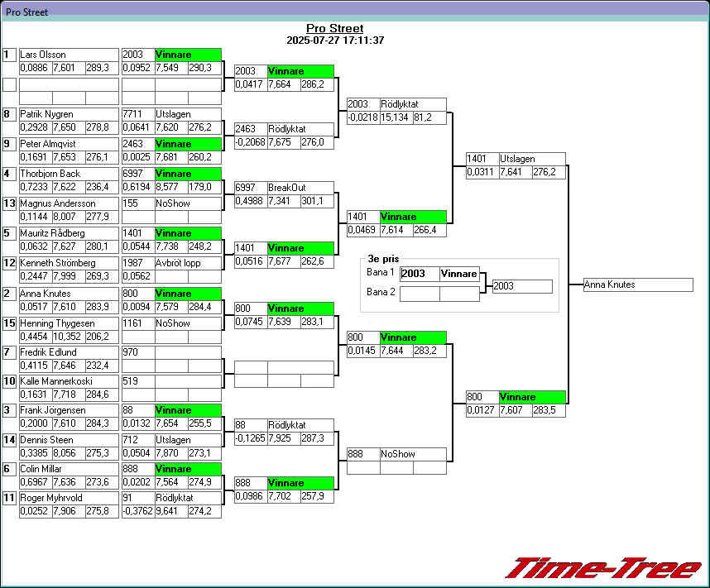Click empty Bana 2 number field in 3e pris
This screenshot has width=710, height=588.
420,294
